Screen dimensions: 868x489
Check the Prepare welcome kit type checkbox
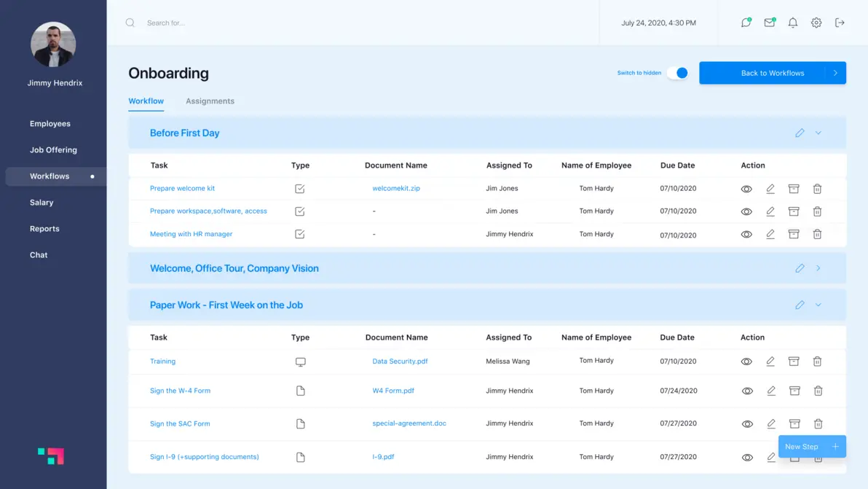(299, 189)
